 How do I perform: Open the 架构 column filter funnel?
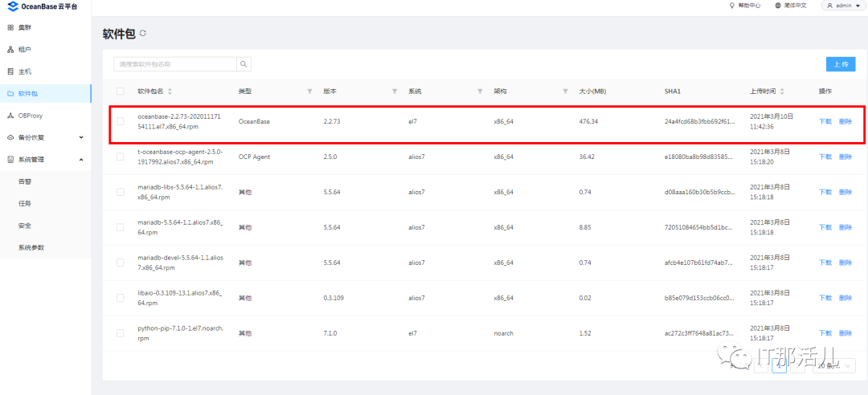565,92
